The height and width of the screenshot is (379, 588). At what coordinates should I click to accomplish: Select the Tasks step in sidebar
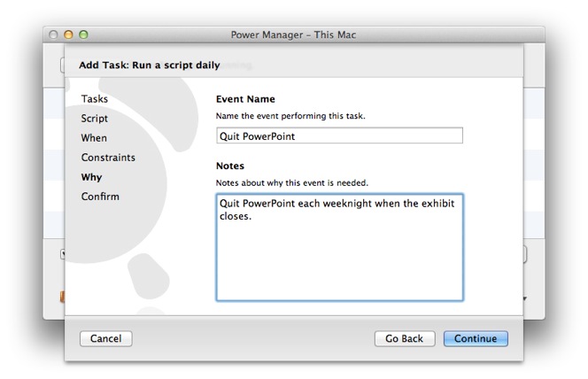pos(95,99)
